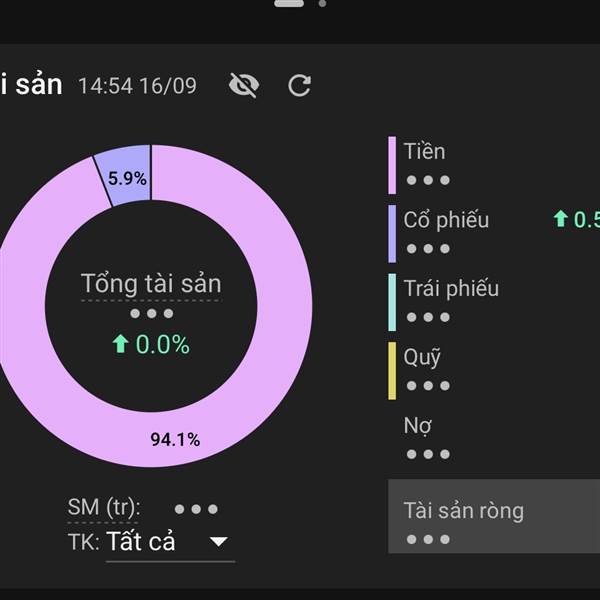The image size is (600, 600).
Task: Click the green up arrow beside 0.0%
Action: click(x=120, y=344)
